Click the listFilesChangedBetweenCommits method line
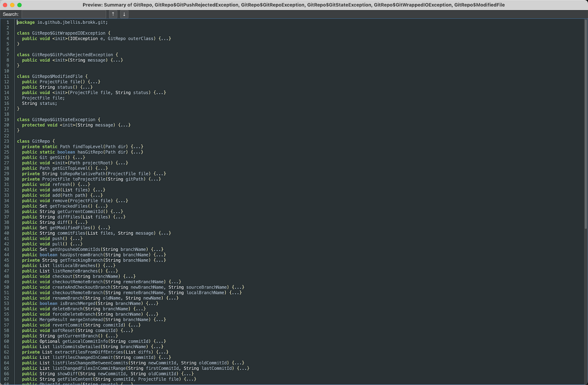The image size is (588, 385). [x=133, y=363]
